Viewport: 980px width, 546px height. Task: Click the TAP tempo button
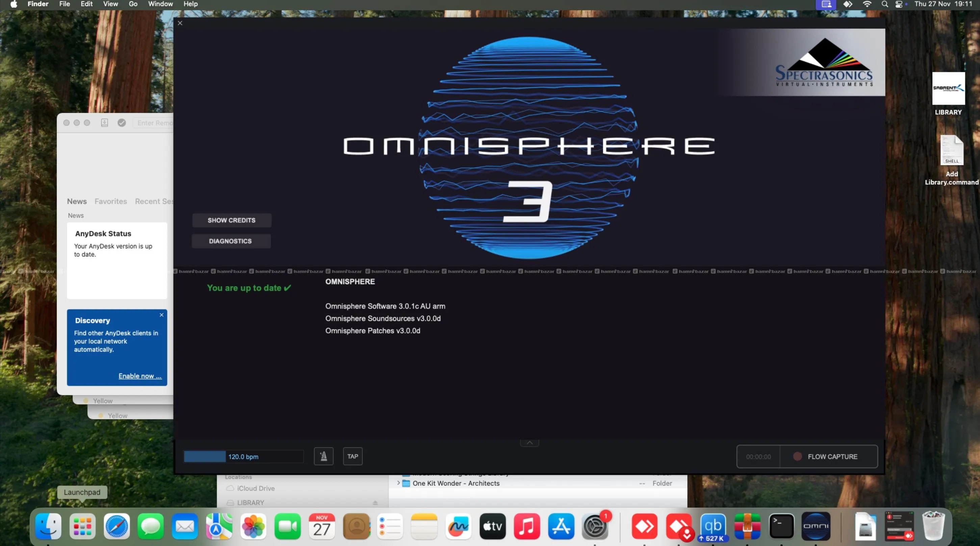(x=353, y=456)
